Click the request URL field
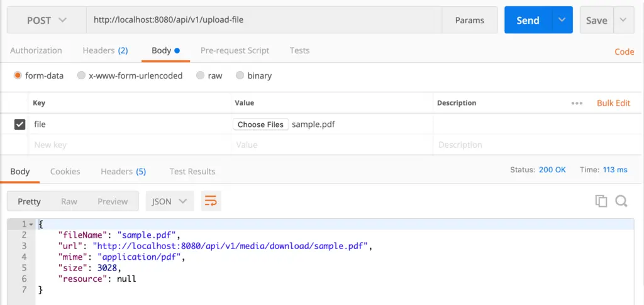644x305 pixels. [x=264, y=19]
